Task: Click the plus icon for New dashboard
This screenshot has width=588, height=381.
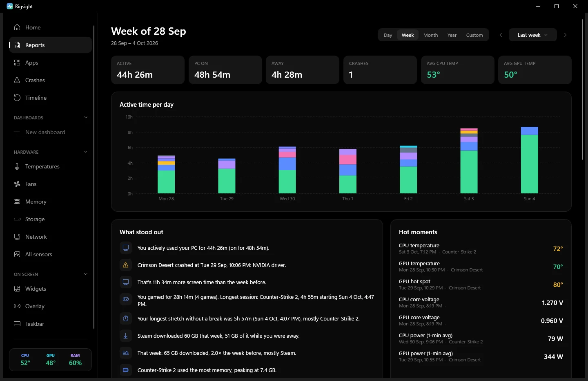Action: 17,132
